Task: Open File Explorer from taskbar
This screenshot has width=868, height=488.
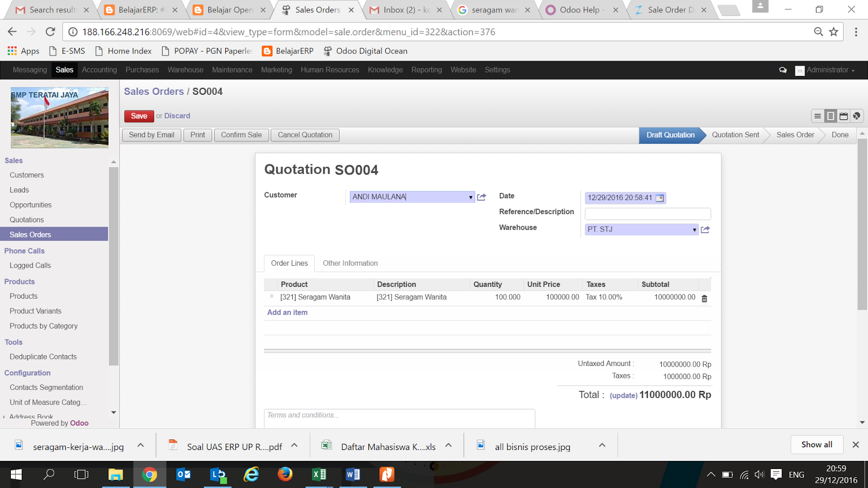Action: click(x=116, y=474)
